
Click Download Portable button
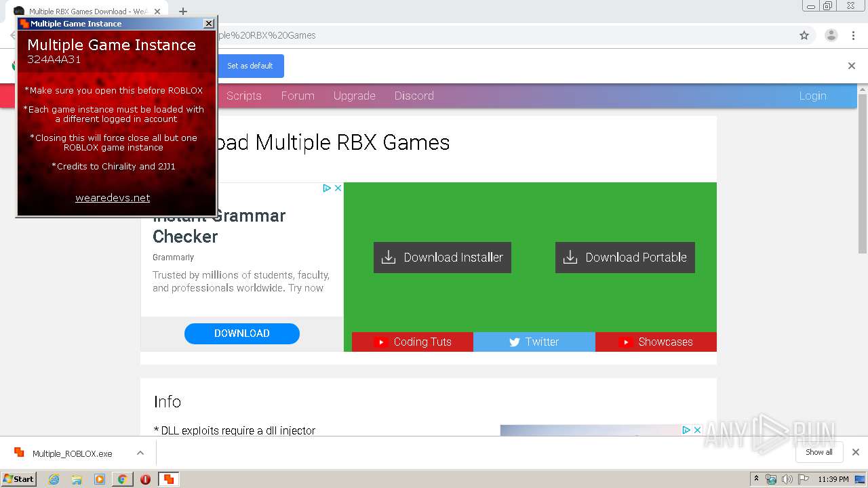[625, 258]
